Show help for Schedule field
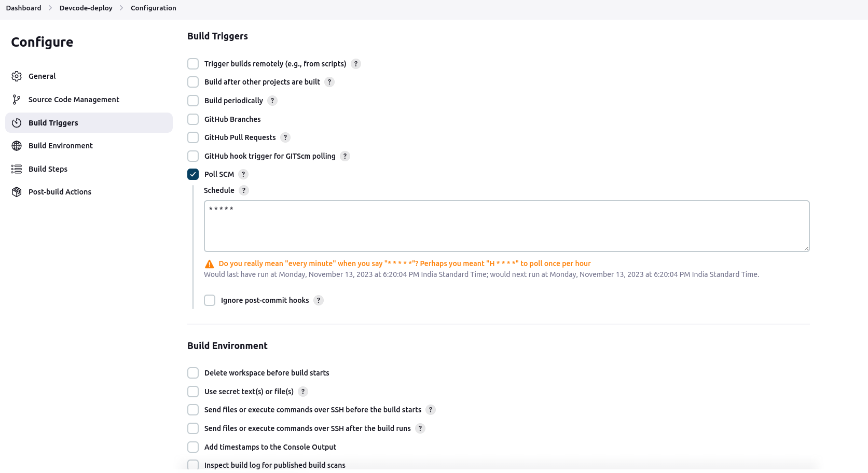 pos(244,190)
